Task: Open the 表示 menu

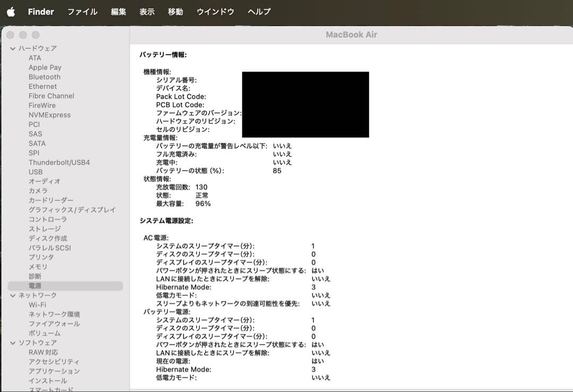Action: [x=146, y=12]
